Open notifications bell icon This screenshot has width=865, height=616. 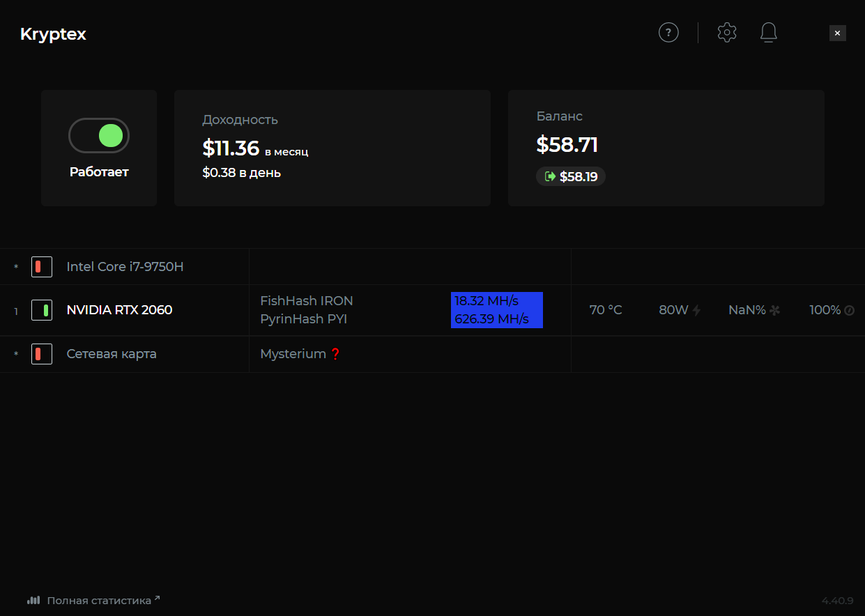point(769,32)
